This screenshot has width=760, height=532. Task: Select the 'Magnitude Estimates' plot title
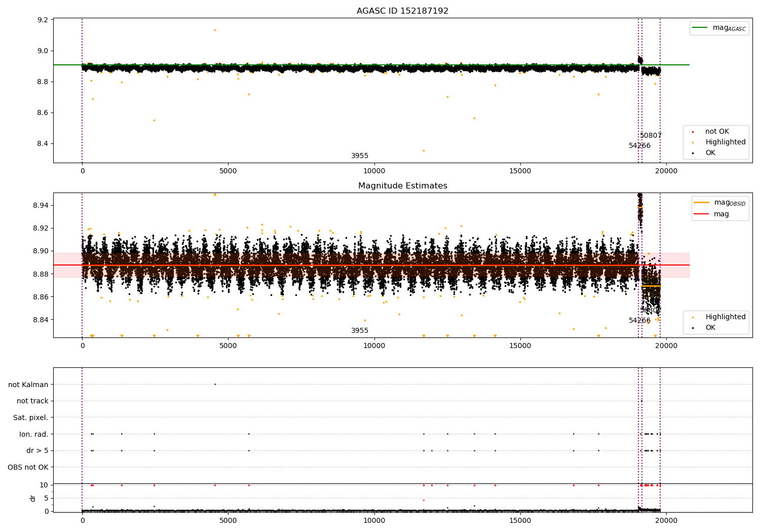click(402, 186)
